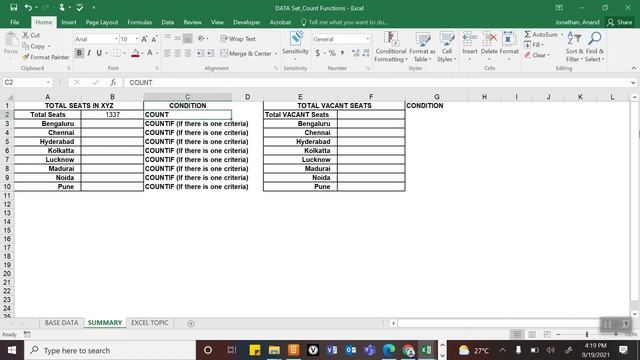This screenshot has width=640, height=360.
Task: Open Conditional Formatting menu
Action: (x=391, y=47)
